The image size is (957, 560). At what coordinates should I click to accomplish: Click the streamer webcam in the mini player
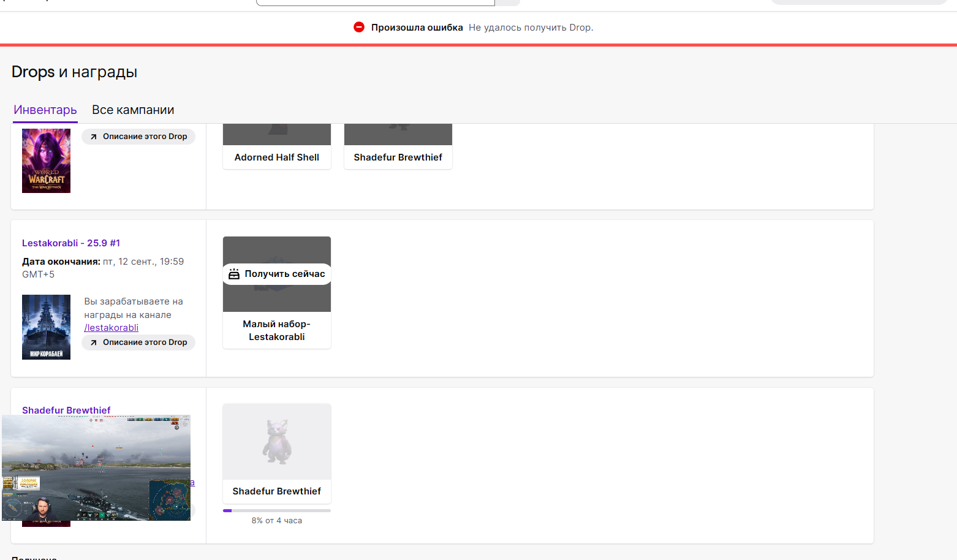(x=42, y=508)
